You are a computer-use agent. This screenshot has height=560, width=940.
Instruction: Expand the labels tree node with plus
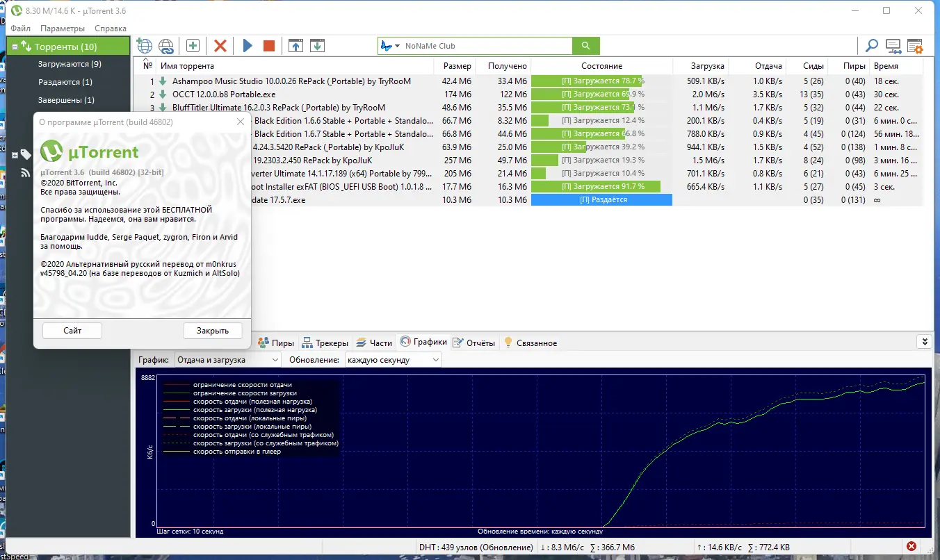click(15, 154)
